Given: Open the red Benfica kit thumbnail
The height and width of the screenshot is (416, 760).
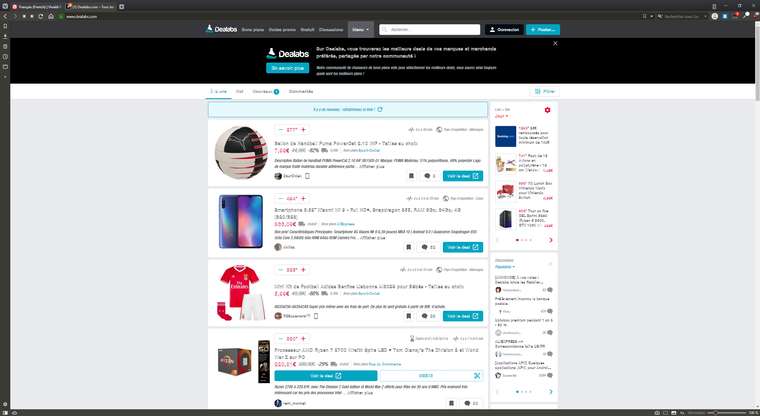Looking at the screenshot, I should click(x=240, y=292).
